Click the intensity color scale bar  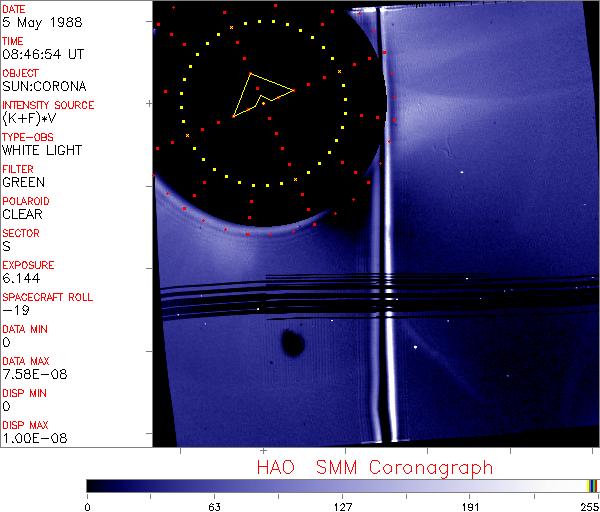(x=342, y=486)
